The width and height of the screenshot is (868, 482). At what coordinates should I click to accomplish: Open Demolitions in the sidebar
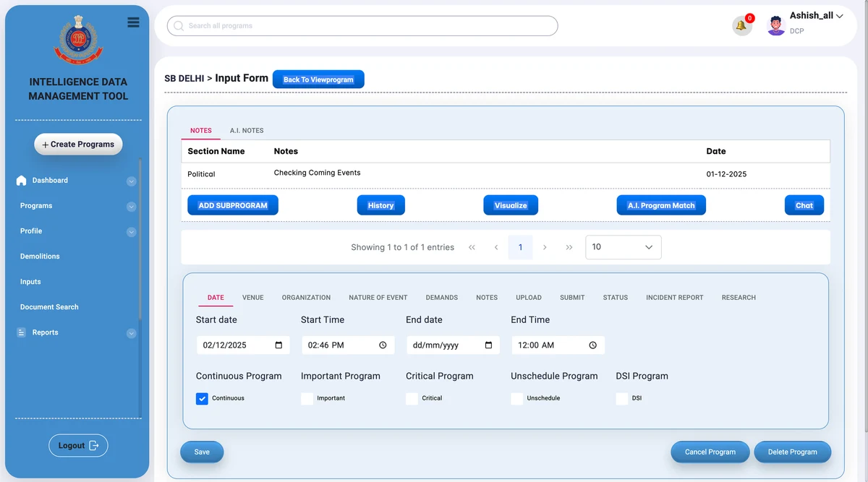point(40,257)
